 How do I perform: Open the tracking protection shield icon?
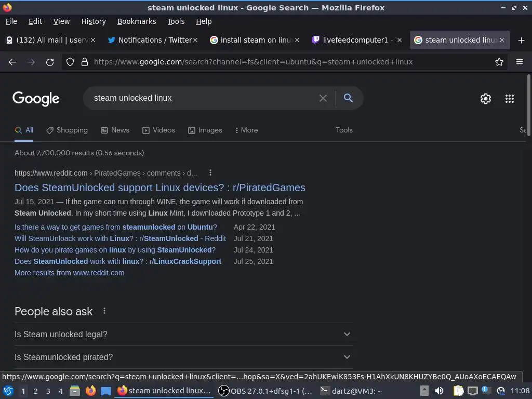(x=70, y=62)
